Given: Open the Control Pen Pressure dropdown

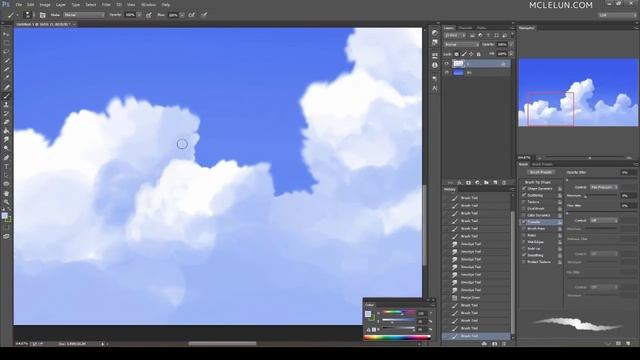Looking at the screenshot, I should pos(604,187).
